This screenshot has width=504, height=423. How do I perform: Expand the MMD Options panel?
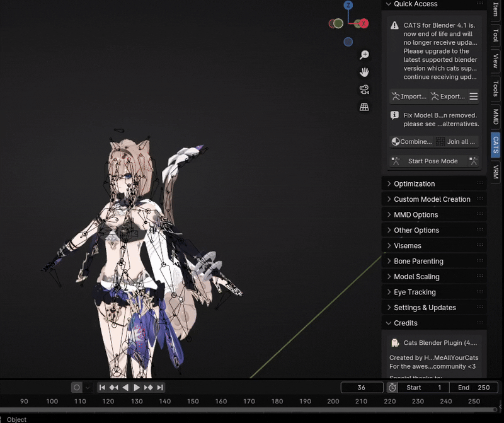pos(434,214)
